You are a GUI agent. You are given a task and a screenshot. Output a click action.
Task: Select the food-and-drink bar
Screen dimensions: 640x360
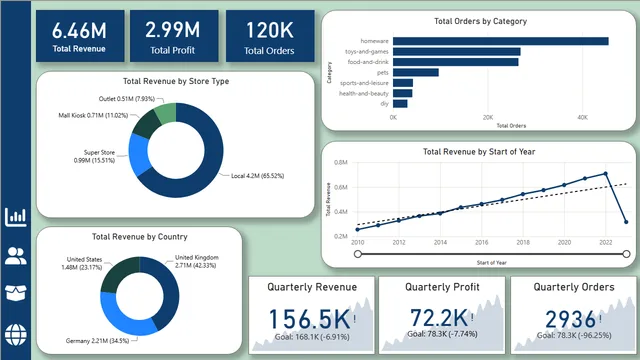[x=456, y=62]
